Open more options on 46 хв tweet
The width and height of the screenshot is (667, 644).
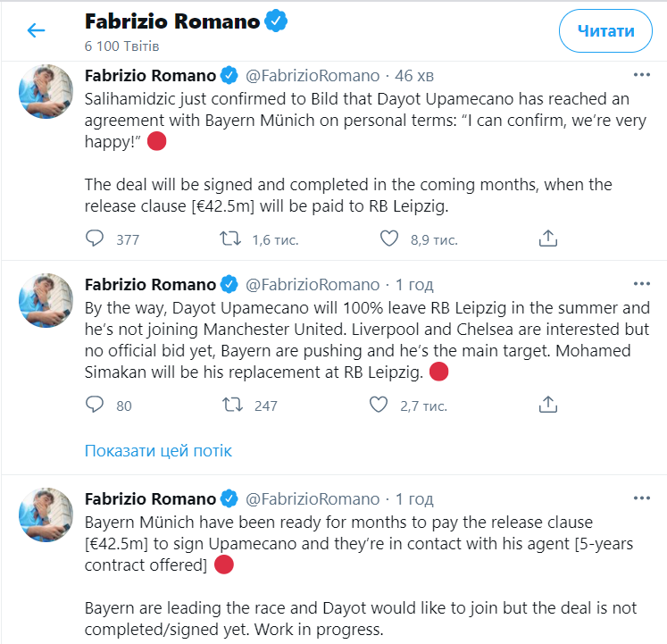tap(641, 75)
